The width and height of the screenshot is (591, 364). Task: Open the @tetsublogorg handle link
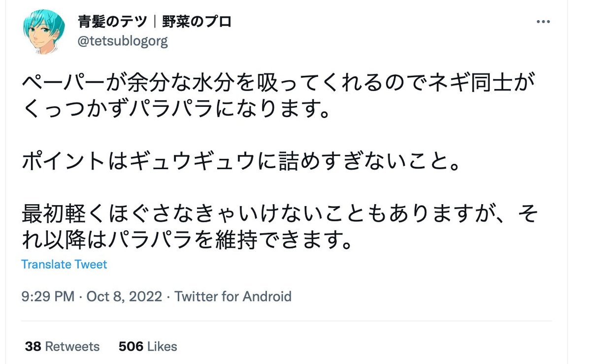pos(123,41)
